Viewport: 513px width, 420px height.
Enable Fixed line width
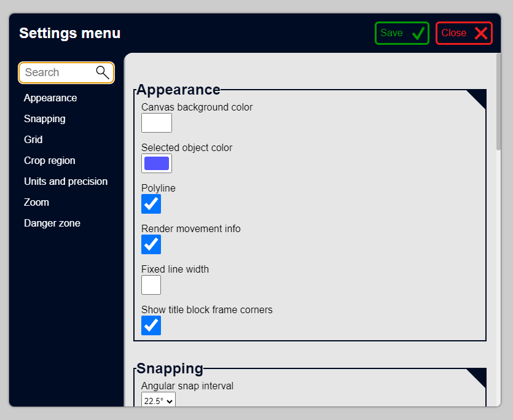[151, 285]
